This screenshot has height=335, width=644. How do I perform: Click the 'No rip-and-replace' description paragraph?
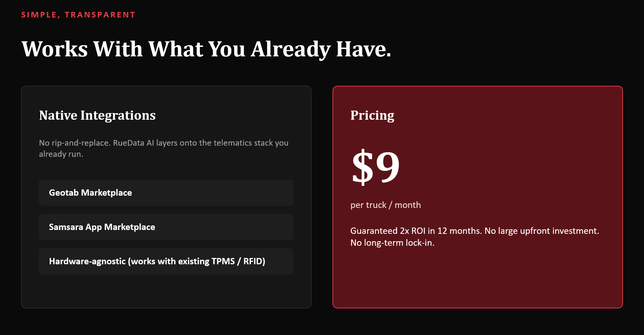point(164,148)
